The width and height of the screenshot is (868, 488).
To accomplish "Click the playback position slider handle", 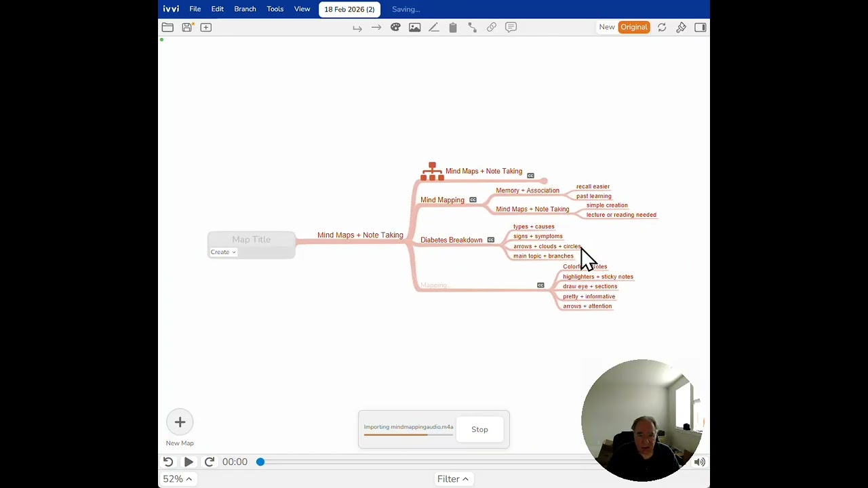I will [x=260, y=462].
